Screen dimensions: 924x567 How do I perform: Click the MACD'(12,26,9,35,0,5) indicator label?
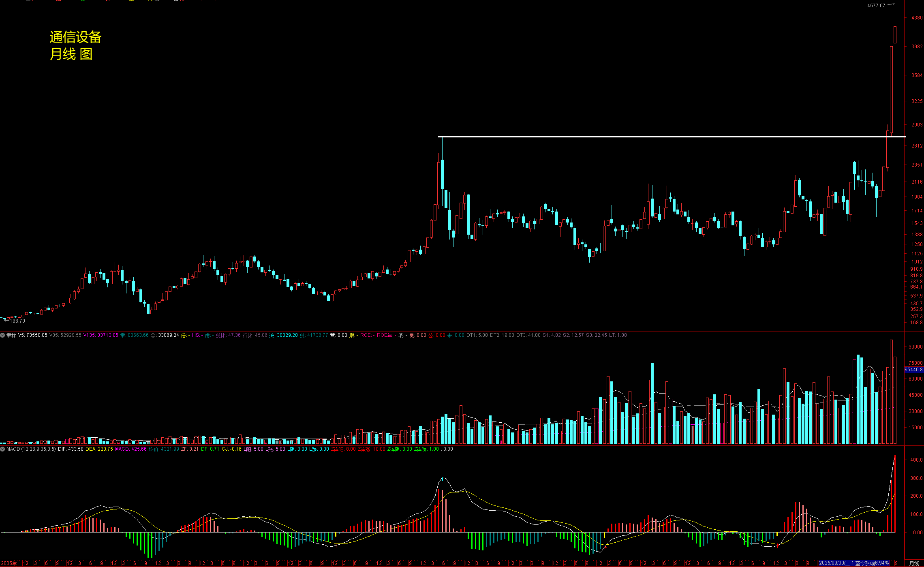[x=31, y=449]
